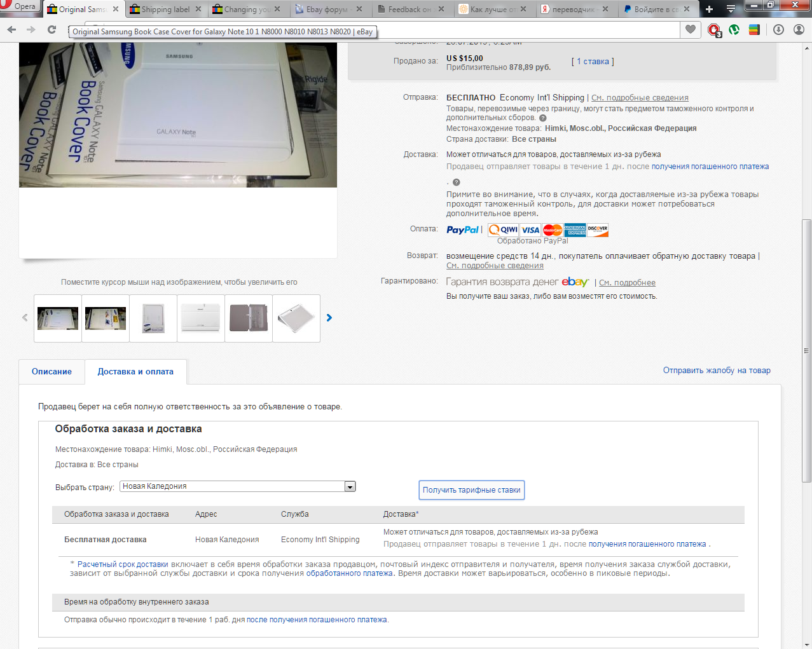Open Расчетный срок доставки link
The height and width of the screenshot is (649, 812).
click(123, 564)
